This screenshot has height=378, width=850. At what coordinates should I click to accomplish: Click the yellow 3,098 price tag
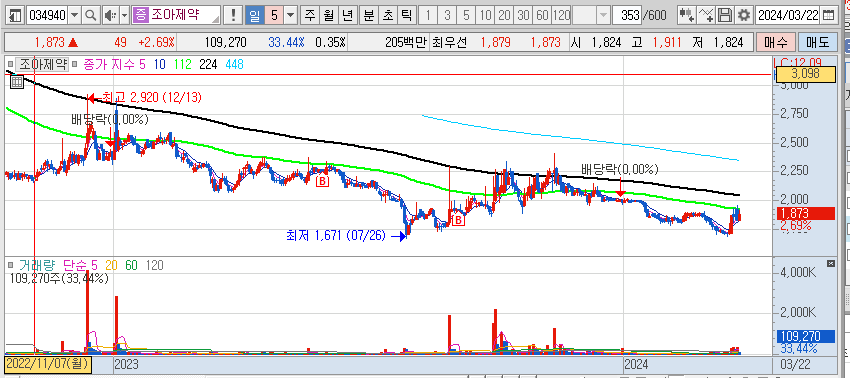(805, 74)
